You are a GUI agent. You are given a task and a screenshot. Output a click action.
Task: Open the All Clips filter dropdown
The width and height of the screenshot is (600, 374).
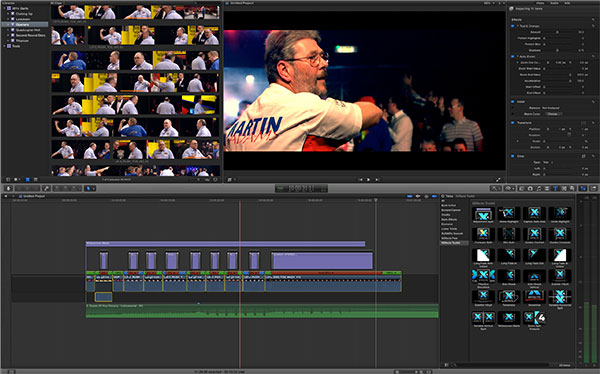(x=57, y=3)
